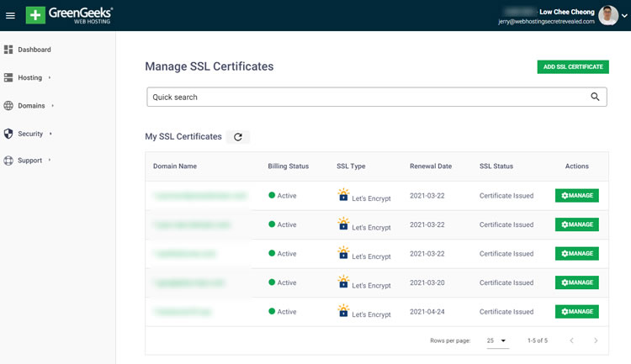Click Manage for the third-row certificate

coord(576,253)
